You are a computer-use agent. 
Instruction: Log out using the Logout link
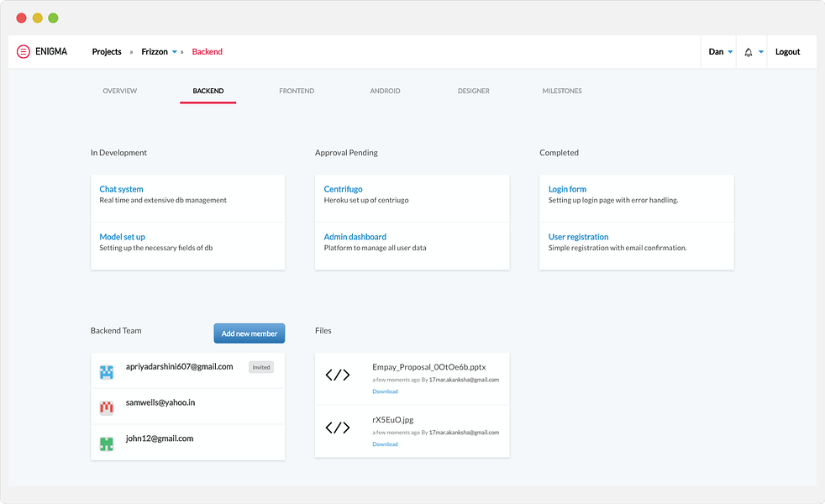[x=787, y=51]
